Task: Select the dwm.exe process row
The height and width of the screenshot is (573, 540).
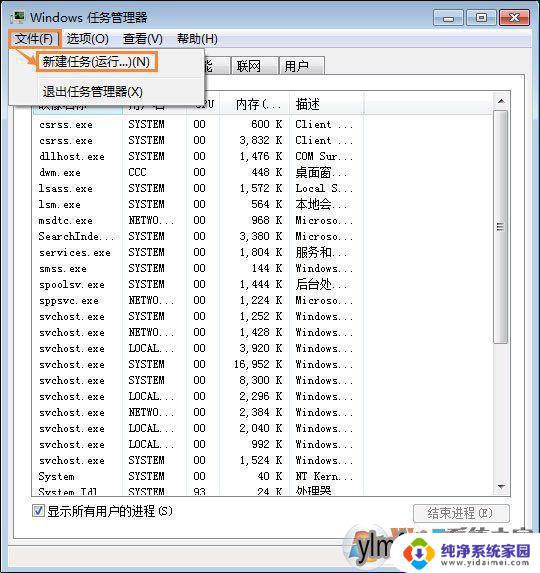Action: [x=197, y=172]
